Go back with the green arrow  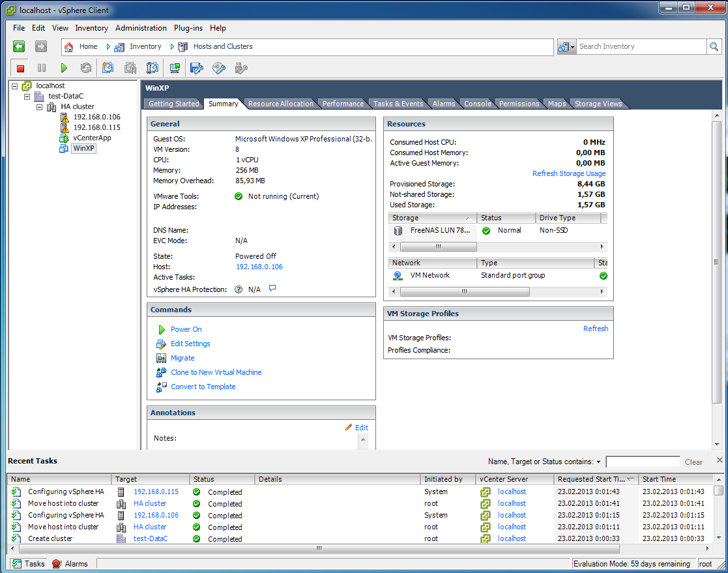coord(19,46)
